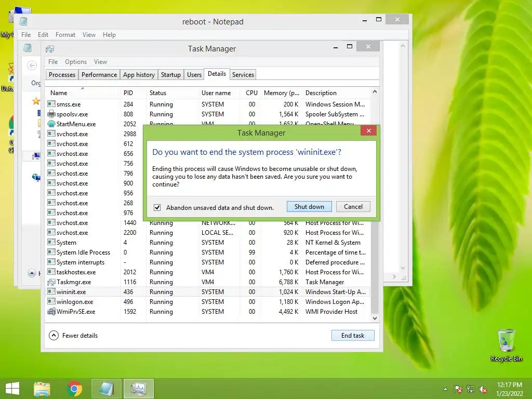
Task: Select the StartMenu.exe process icon
Action: click(x=51, y=124)
